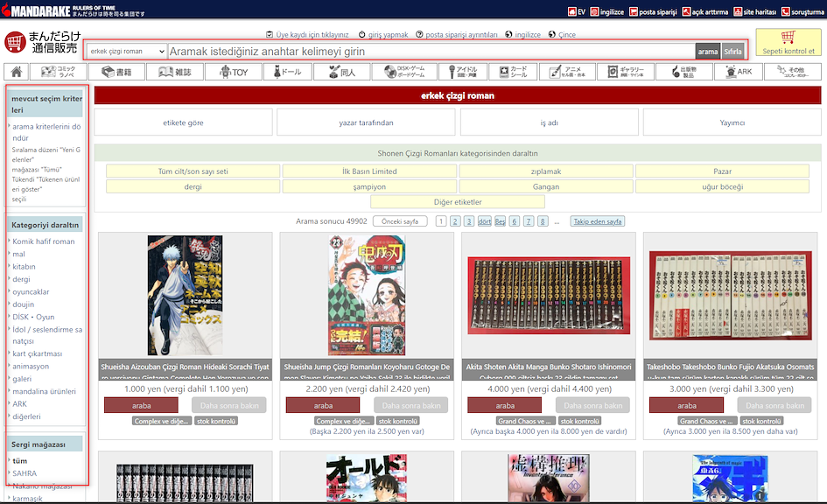Open the TOY category
Image resolution: width=827 pixels, height=504 pixels.
coord(234,72)
